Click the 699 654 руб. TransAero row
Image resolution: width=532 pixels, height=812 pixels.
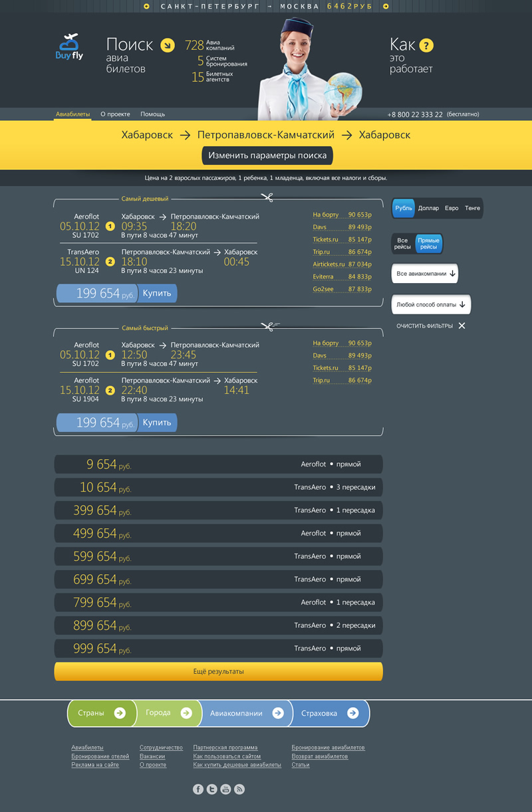point(218,579)
